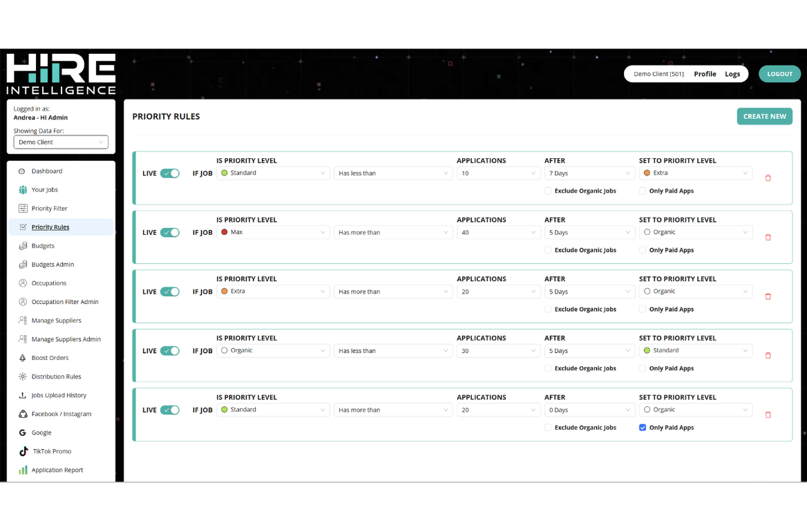The image size is (807, 532).
Task: Click orange Extra swatch in first rule's Set To
Action: tap(647, 173)
